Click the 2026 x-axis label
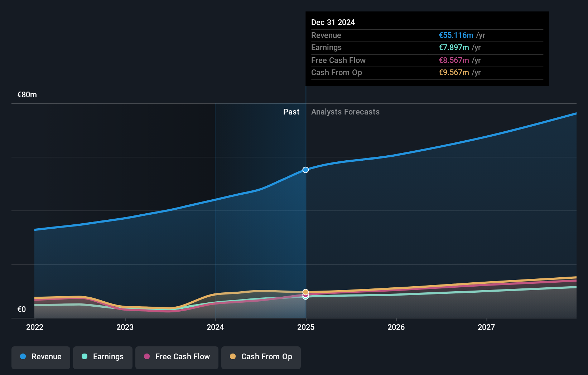This screenshot has width=588, height=375. pyautogui.click(x=396, y=327)
